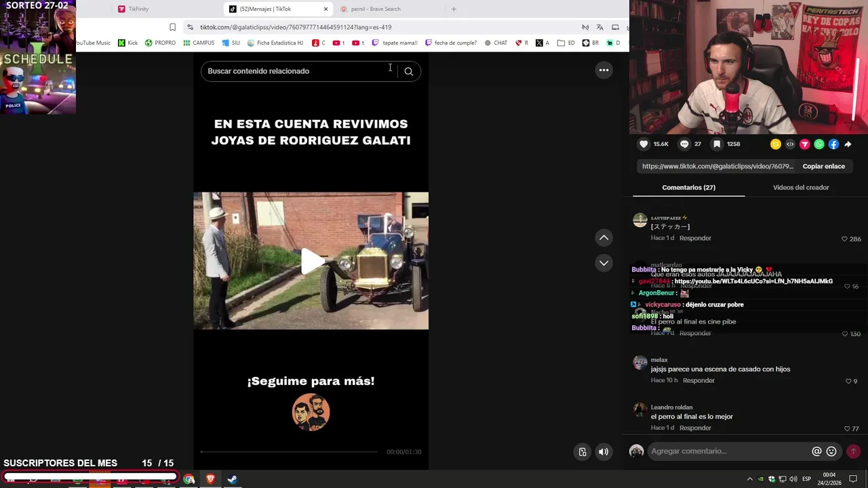Open the three-dot more options menu
The height and width of the screenshot is (488, 868).
coord(604,70)
